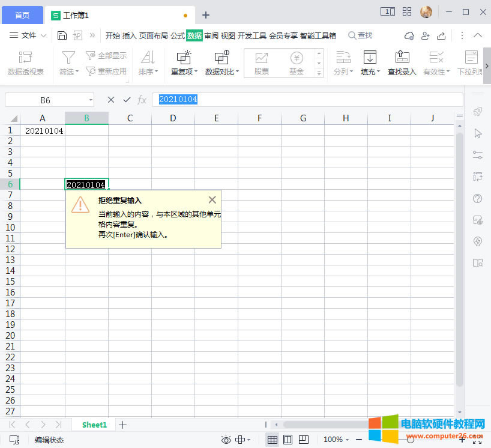Open the 填充 fill dropdown
This screenshot has width=491, height=448.
pos(370,71)
